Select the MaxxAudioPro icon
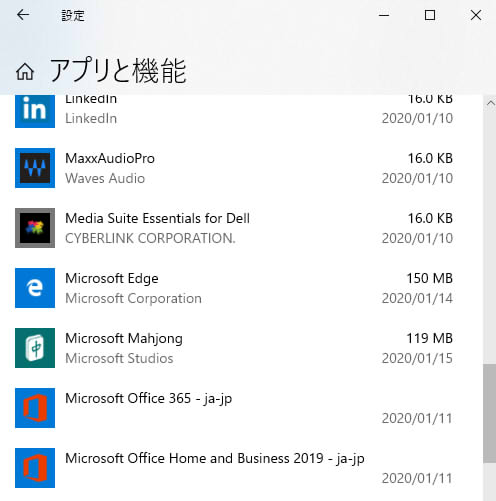 (x=35, y=168)
